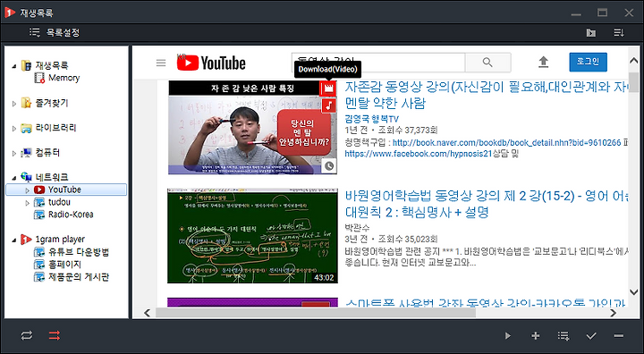The height and width of the screenshot is (354, 644).
Task: Click the horizontal scrollbar left arrow
Action: click(147, 313)
